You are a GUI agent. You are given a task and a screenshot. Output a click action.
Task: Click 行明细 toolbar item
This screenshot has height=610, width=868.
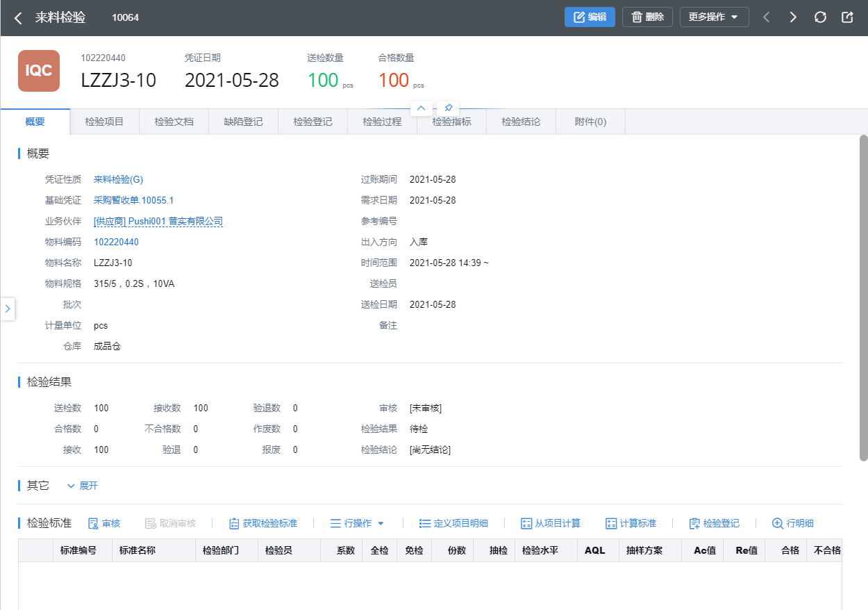click(793, 523)
